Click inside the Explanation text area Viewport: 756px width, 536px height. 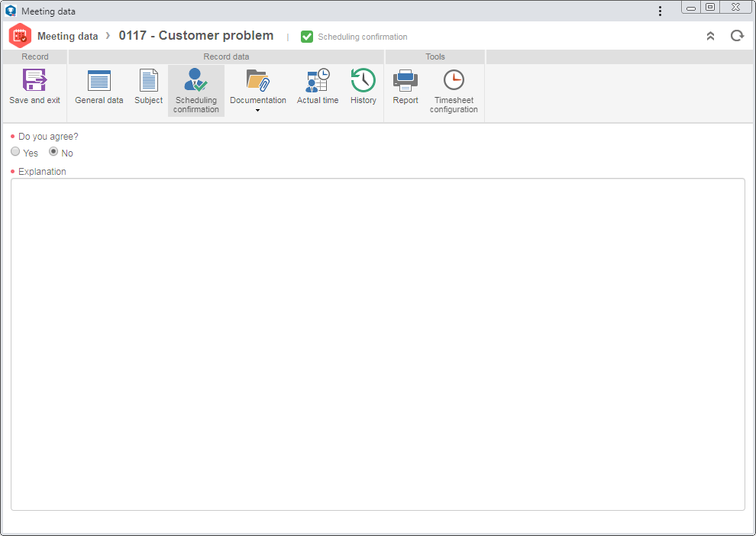point(378,344)
